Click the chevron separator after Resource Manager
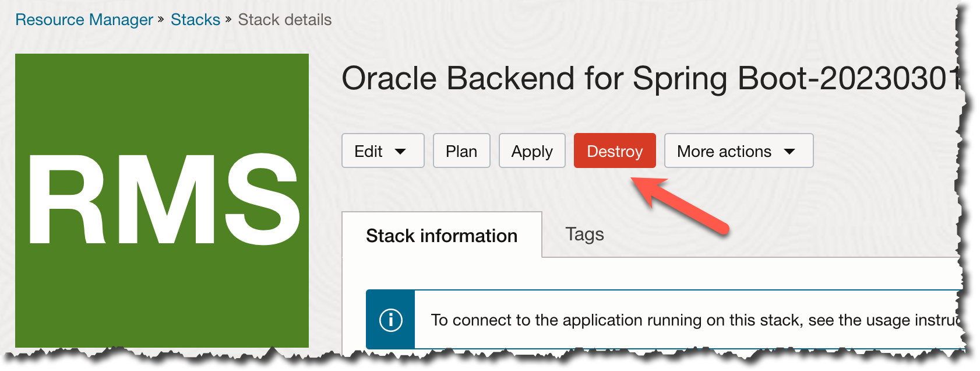The height and width of the screenshot is (371, 980). click(x=161, y=20)
